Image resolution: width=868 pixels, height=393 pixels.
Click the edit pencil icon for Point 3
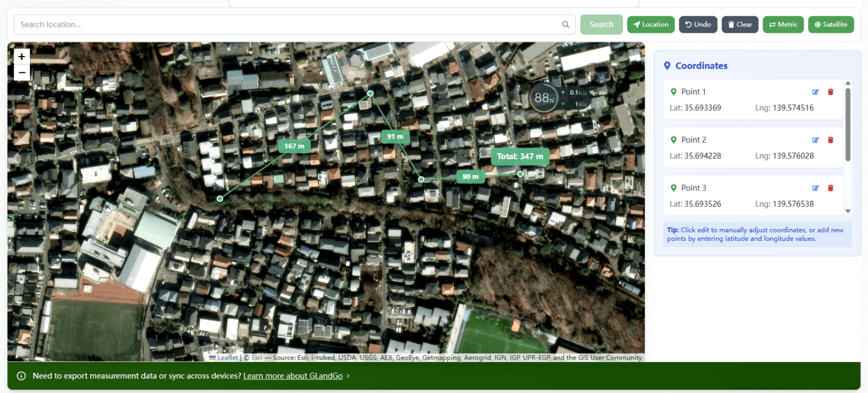[x=815, y=188]
